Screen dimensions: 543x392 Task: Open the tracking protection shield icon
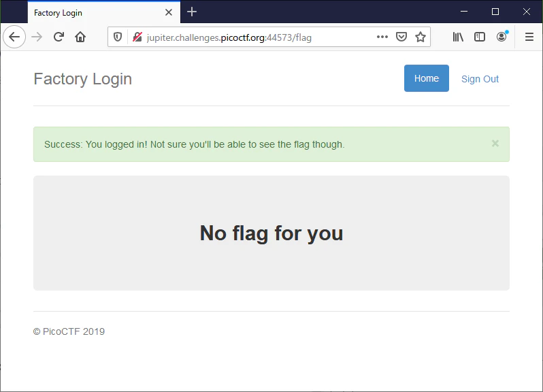point(118,37)
